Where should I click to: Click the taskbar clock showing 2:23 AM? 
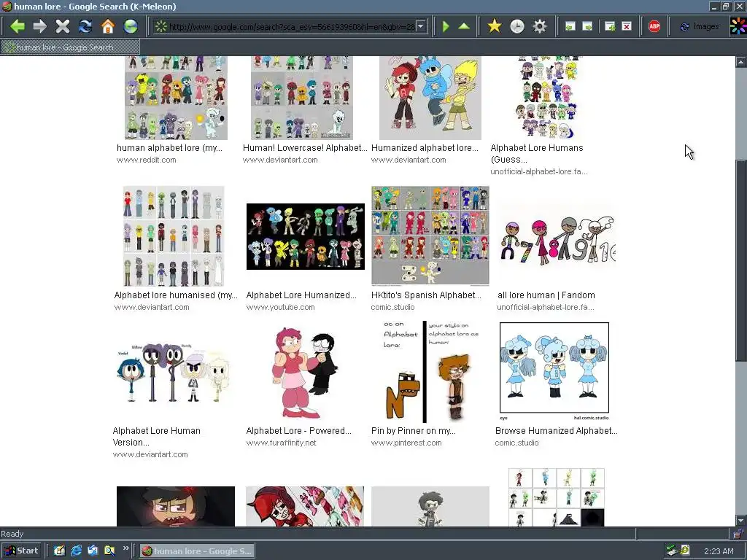pyautogui.click(x=719, y=551)
